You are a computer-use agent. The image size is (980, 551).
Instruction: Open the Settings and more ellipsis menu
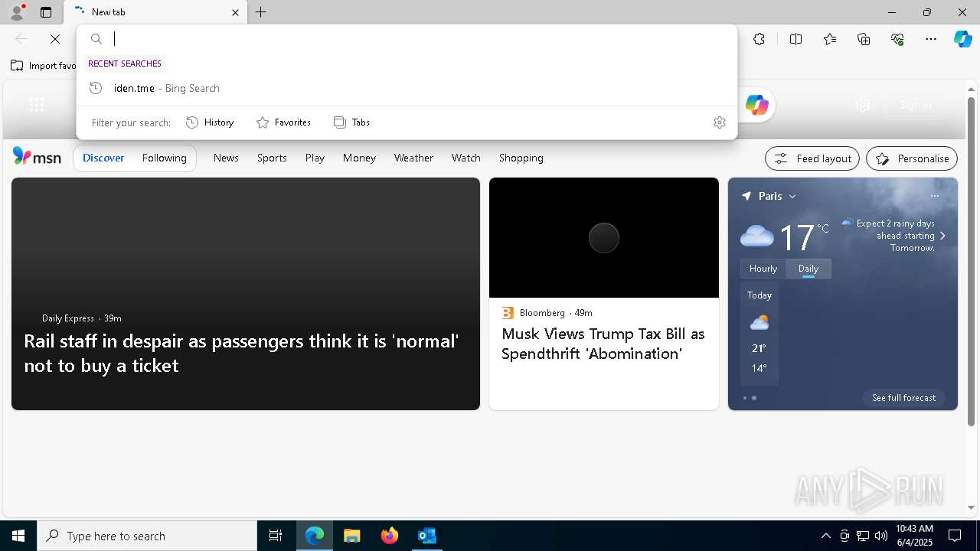click(931, 39)
